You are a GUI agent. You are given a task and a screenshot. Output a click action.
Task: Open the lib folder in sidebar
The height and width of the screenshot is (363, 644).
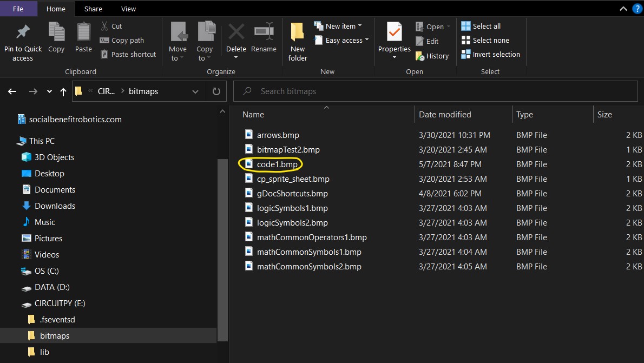click(38, 352)
